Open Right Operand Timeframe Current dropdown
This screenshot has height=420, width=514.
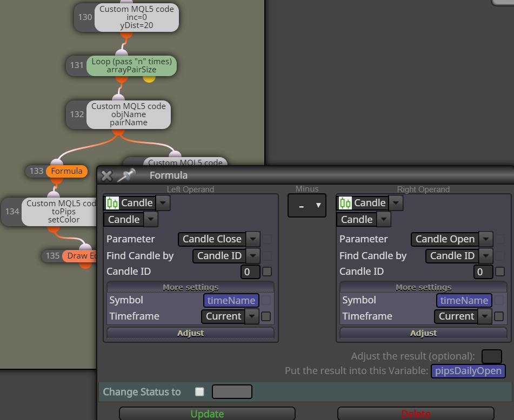point(484,316)
